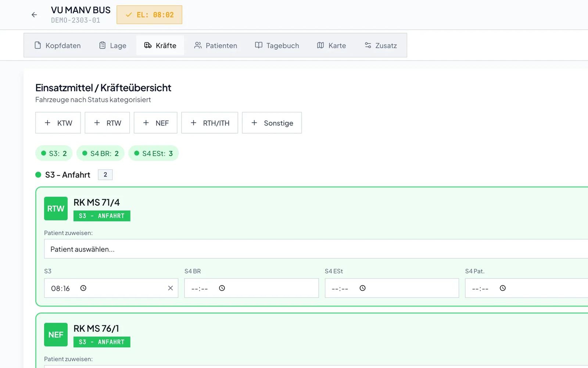Click the S4 Pat. time input field
Viewport: 588px width, 368px height.
click(x=527, y=288)
